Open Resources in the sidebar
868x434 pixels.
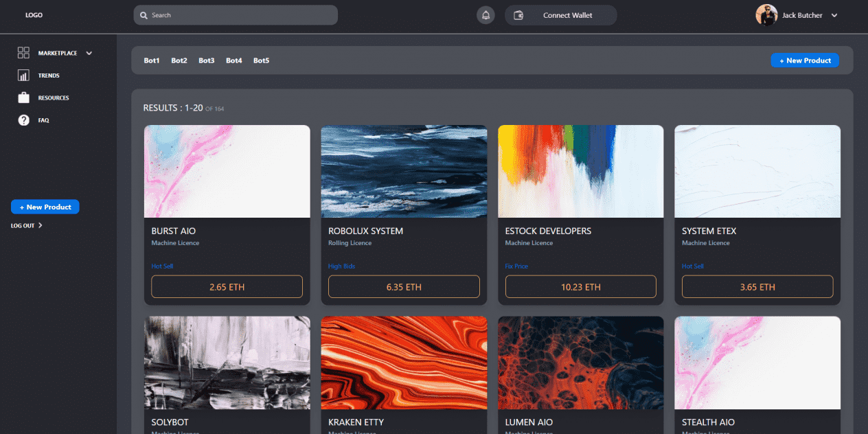click(54, 98)
